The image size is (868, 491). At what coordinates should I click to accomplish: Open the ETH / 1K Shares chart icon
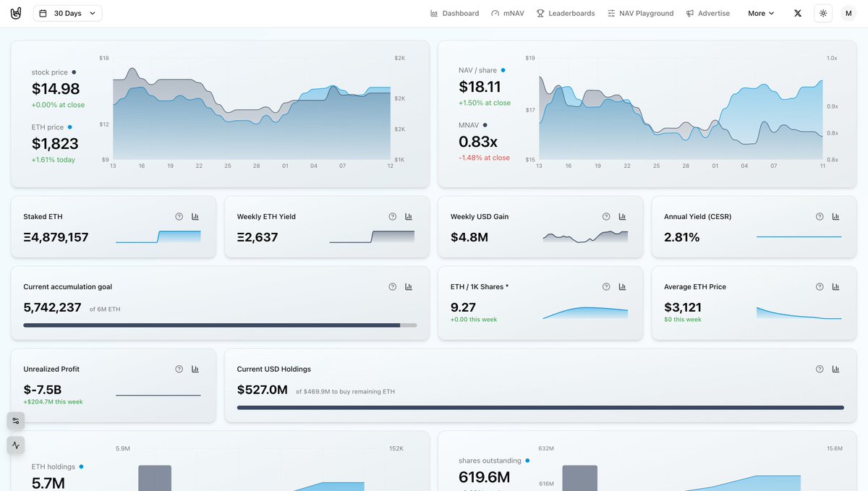coord(622,286)
